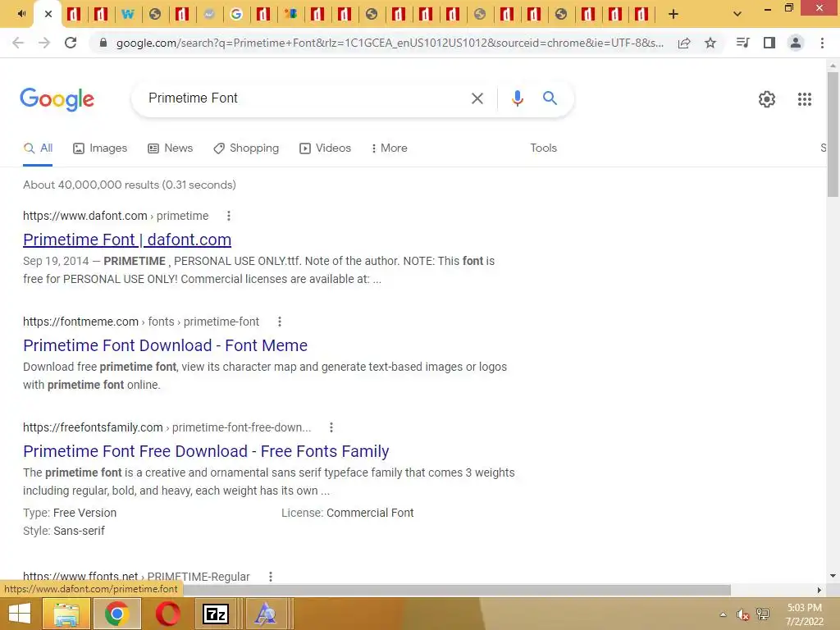
Task: Click the Type: Free Version text
Action: (x=70, y=513)
